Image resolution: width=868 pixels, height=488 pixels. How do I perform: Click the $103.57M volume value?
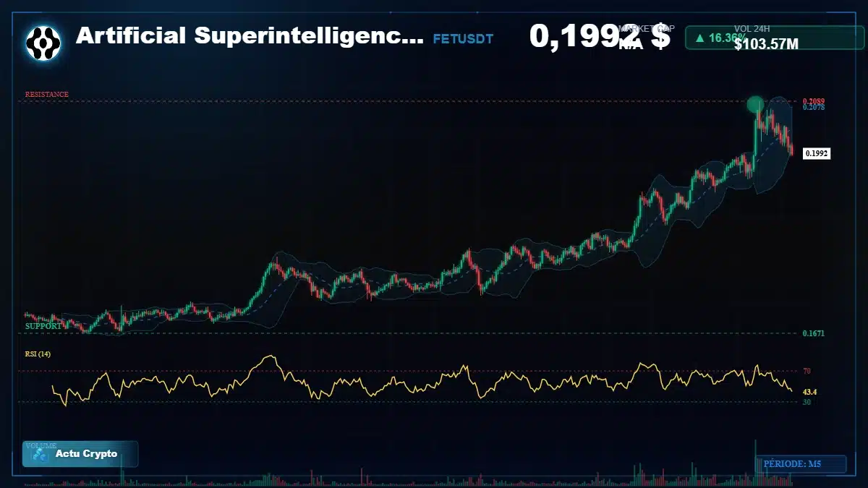point(766,45)
